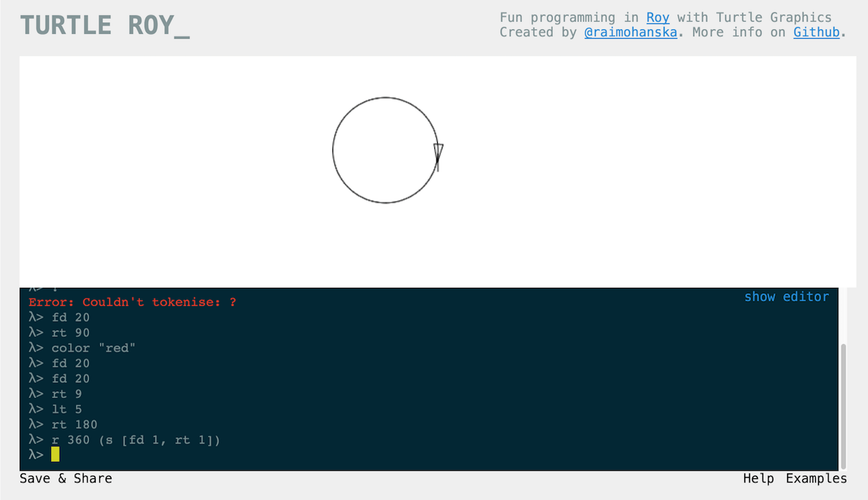This screenshot has height=500, width=868.
Task: Click Save & Share
Action: (x=66, y=478)
